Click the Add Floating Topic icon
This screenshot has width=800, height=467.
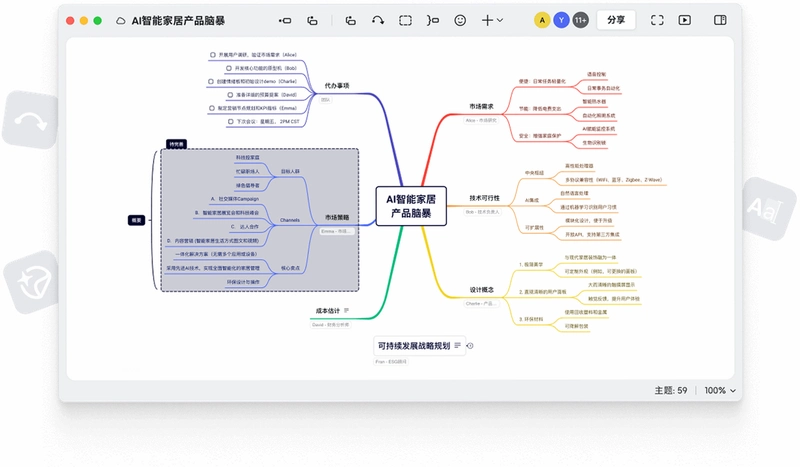351,20
